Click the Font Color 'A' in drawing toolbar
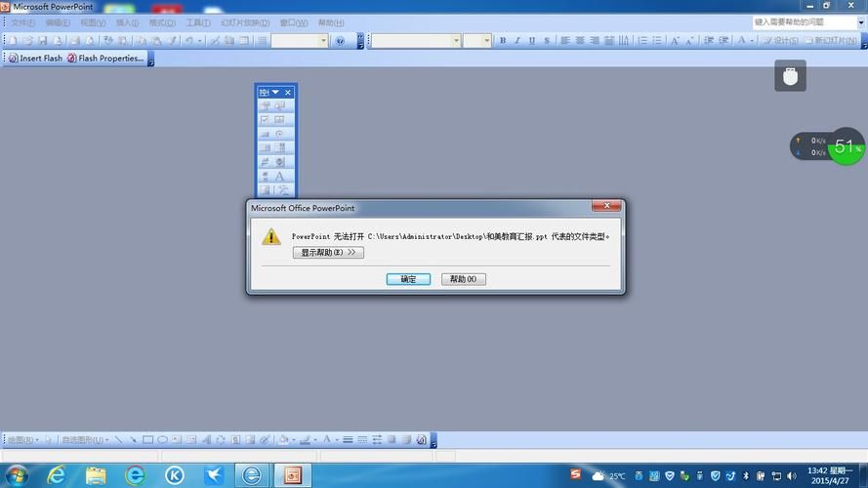 tap(327, 440)
